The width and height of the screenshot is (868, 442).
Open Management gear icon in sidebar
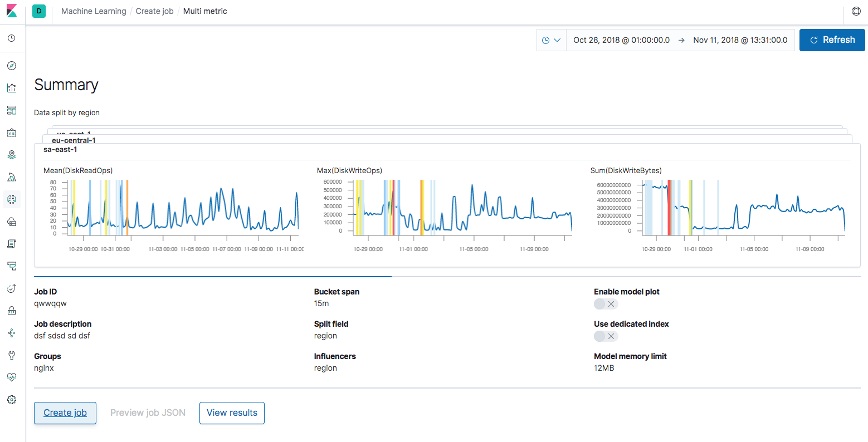click(x=12, y=400)
